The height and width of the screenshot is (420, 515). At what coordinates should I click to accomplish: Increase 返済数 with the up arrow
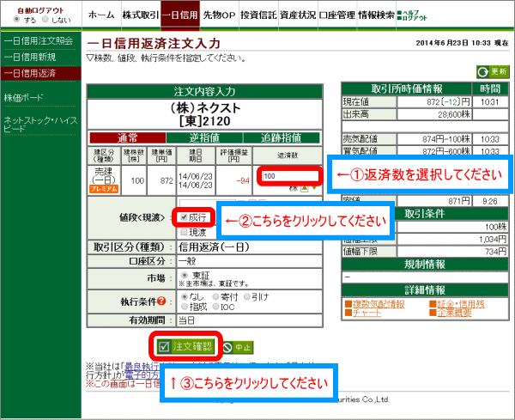click(x=305, y=188)
